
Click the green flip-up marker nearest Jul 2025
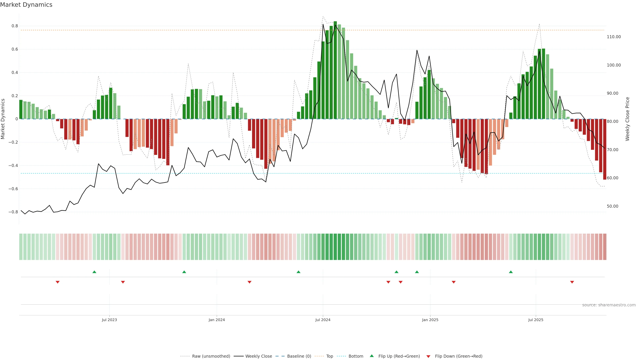[x=511, y=272]
